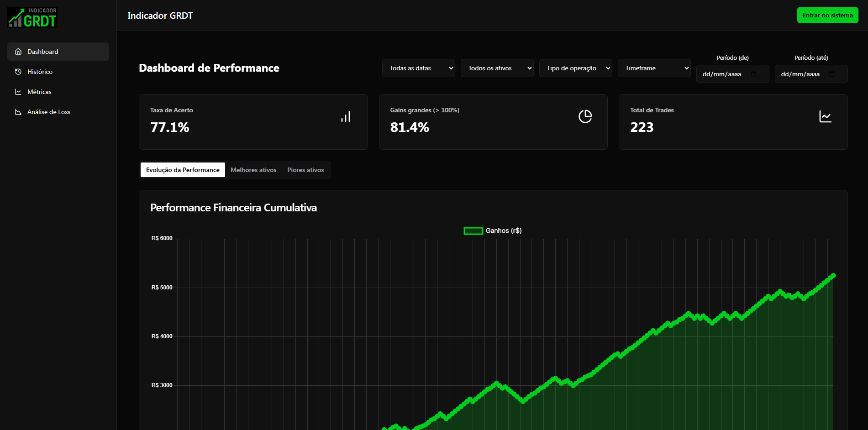Open the Todas as datas dropdown
Viewport: 868px width, 430px height.
(x=419, y=68)
